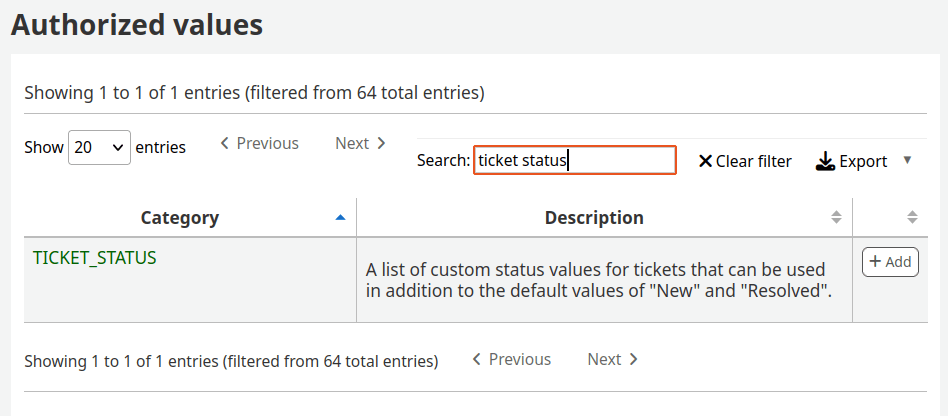Click into the Search text field
The height and width of the screenshot is (416, 948).
tap(574, 160)
